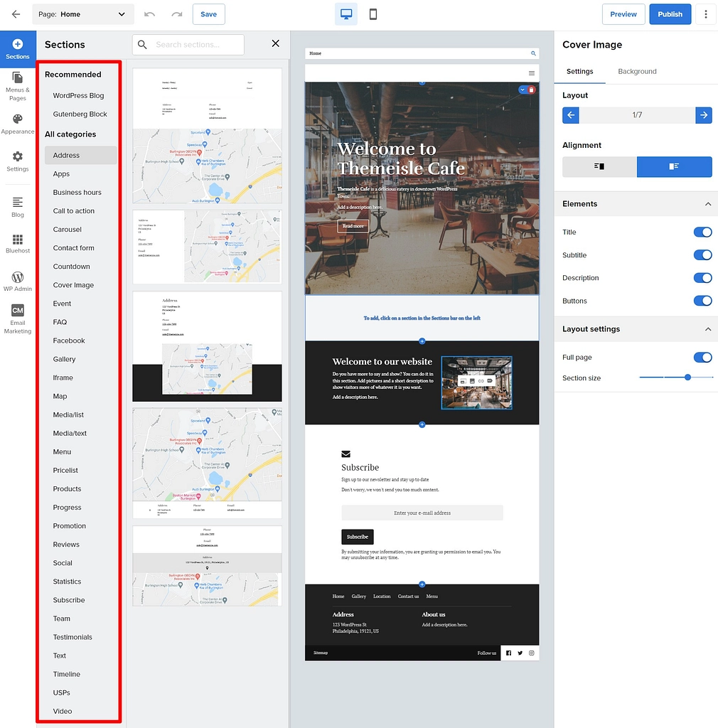718x728 pixels.
Task: Go to previous layout arrow
Action: (x=570, y=114)
